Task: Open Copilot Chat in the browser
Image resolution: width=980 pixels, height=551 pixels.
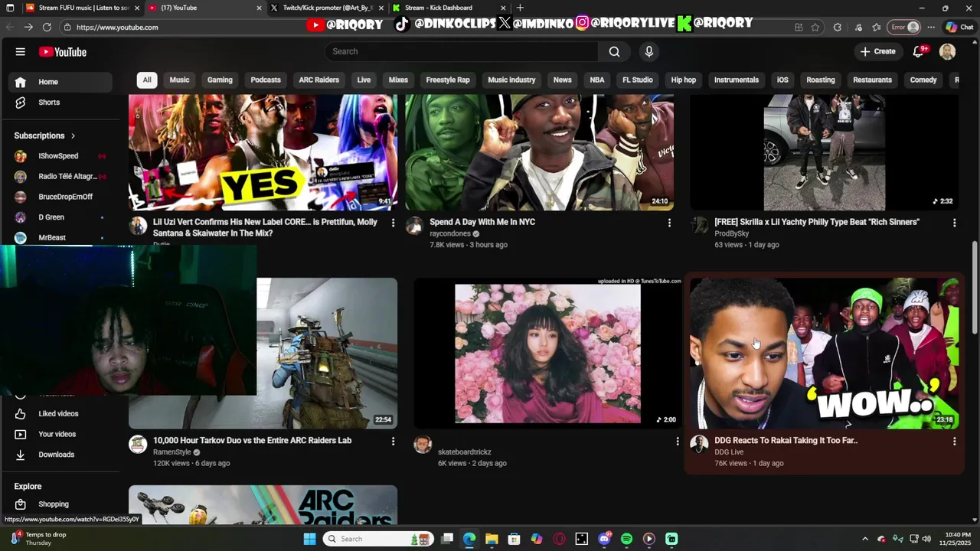Action: click(x=959, y=27)
